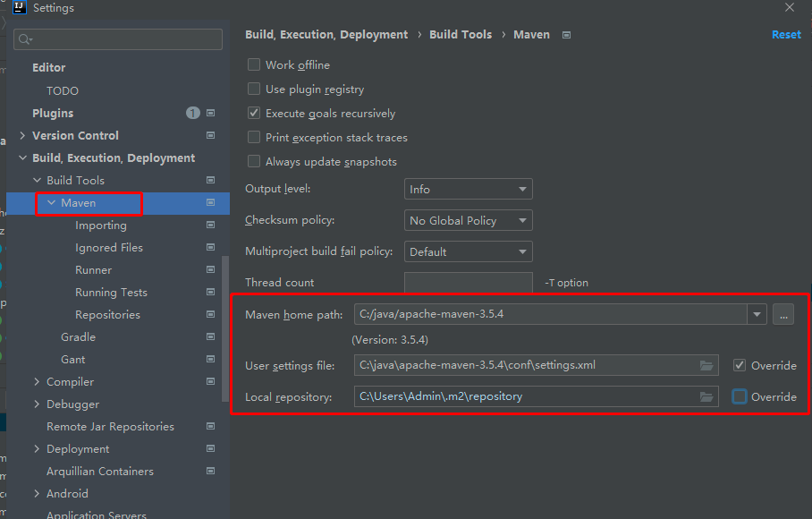Click the project settings icon next to Maven breadcrumb
The height and width of the screenshot is (519, 812).
point(566,35)
